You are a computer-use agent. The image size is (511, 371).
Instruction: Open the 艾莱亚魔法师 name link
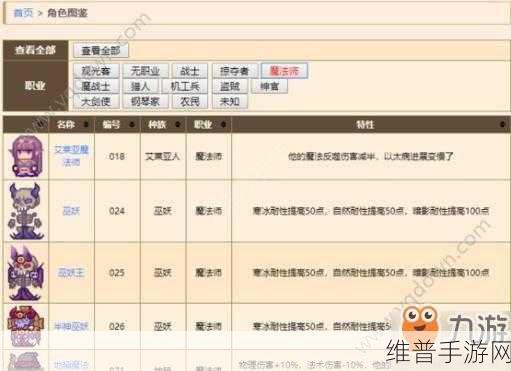tap(71, 156)
